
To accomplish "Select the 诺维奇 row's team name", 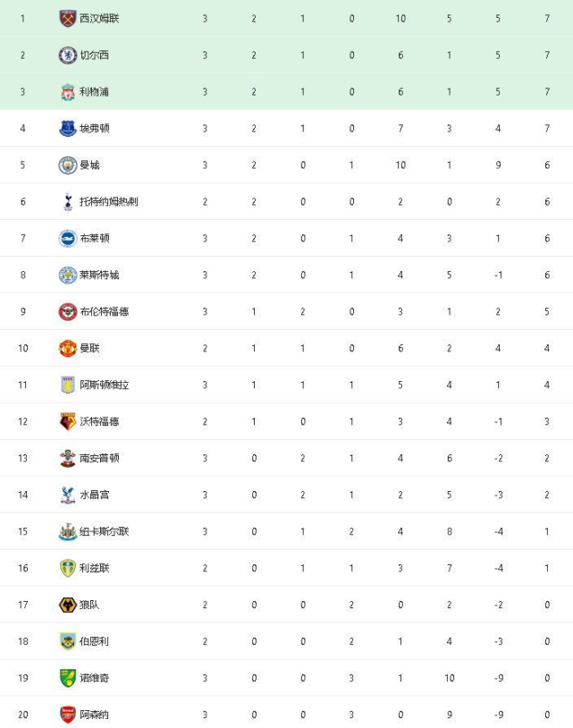I will [x=95, y=678].
